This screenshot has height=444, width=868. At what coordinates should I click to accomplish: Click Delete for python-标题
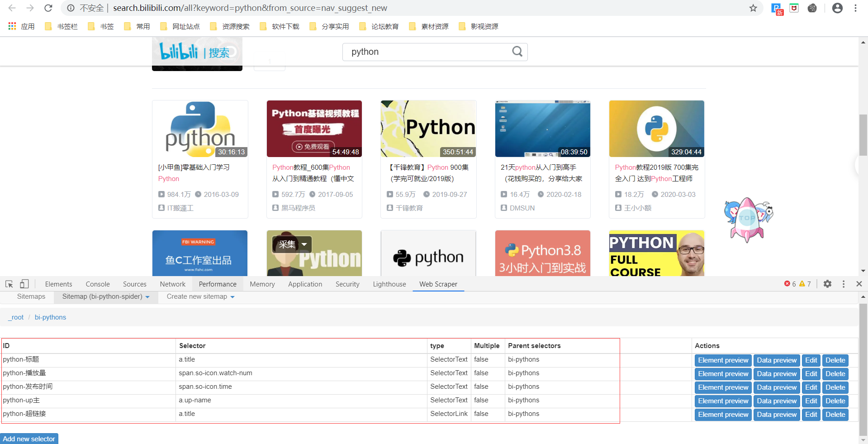(x=835, y=360)
